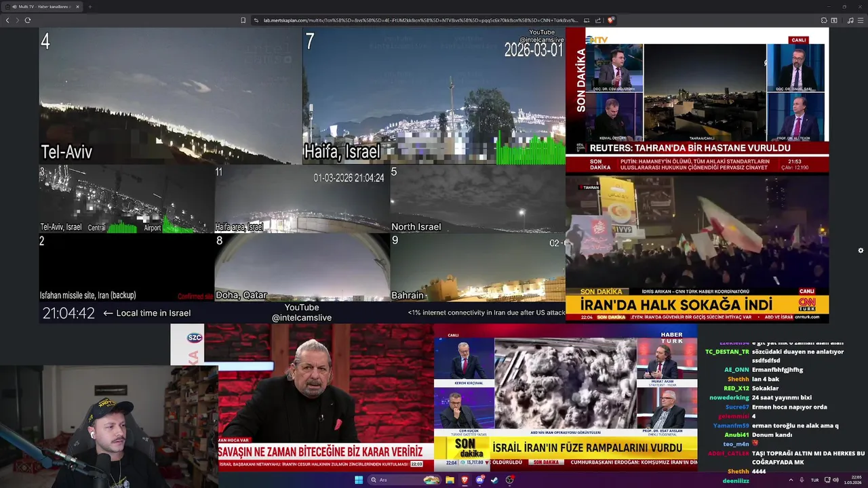The width and height of the screenshot is (868, 488).
Task: Click the streamer webcam overlay
Action: click(x=108, y=427)
